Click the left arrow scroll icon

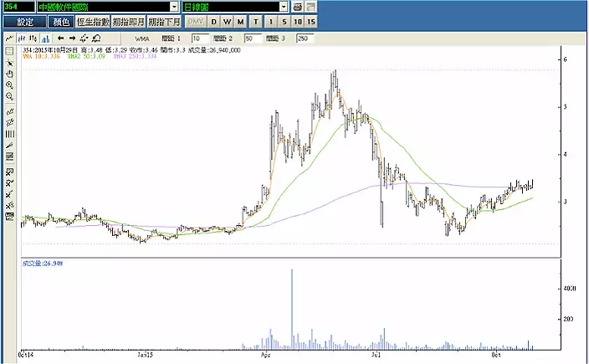[x=60, y=38]
